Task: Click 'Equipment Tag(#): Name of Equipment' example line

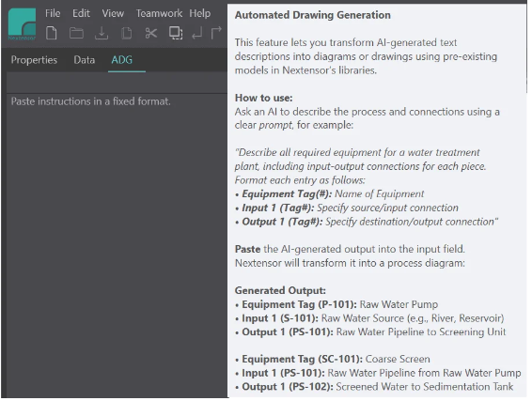Action: click(330, 193)
